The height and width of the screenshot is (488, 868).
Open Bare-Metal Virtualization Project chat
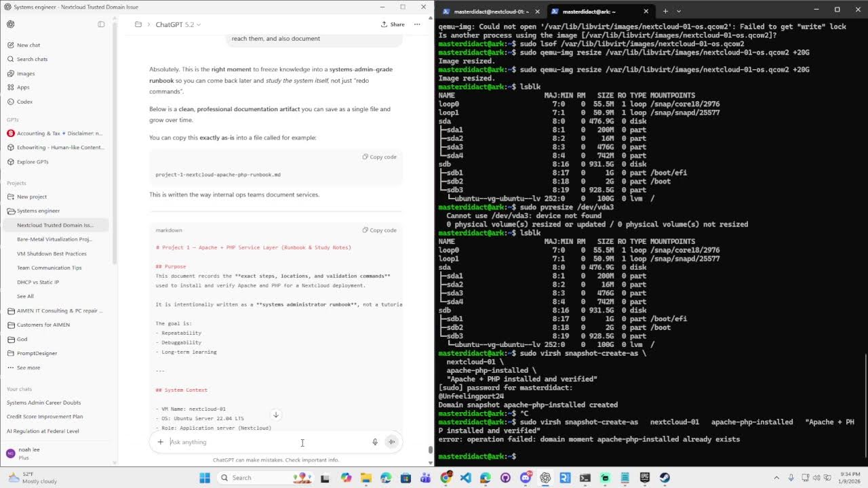coord(54,239)
